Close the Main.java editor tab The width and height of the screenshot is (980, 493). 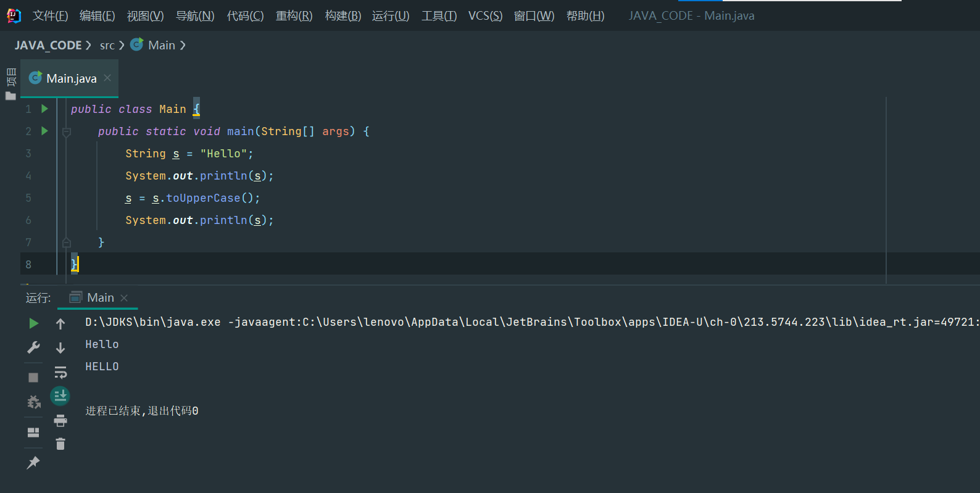pyautogui.click(x=107, y=78)
